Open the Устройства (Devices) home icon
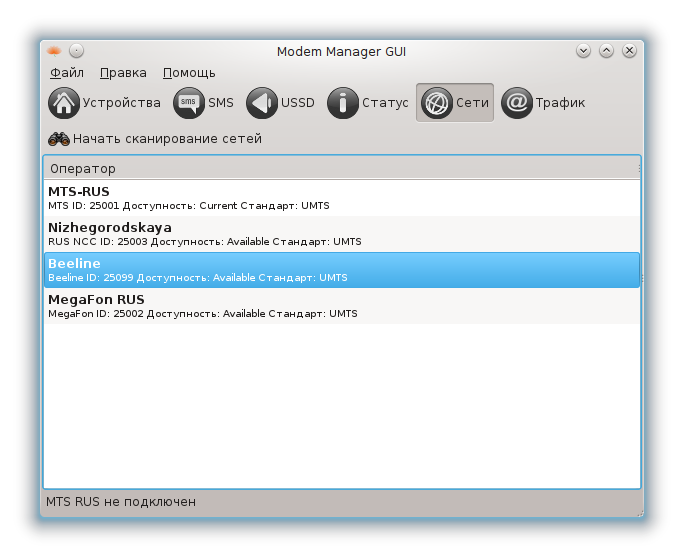Viewport: 684px width, 557px height. [x=64, y=103]
